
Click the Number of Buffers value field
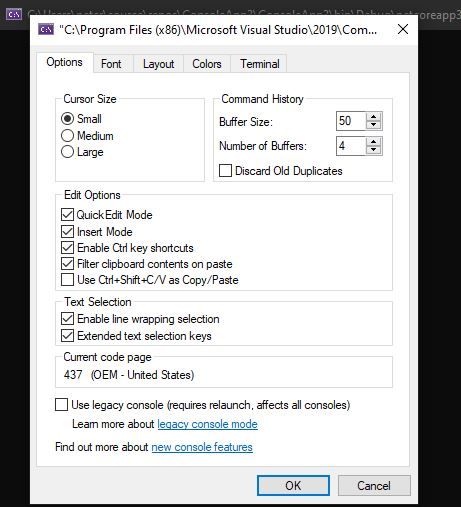point(351,146)
